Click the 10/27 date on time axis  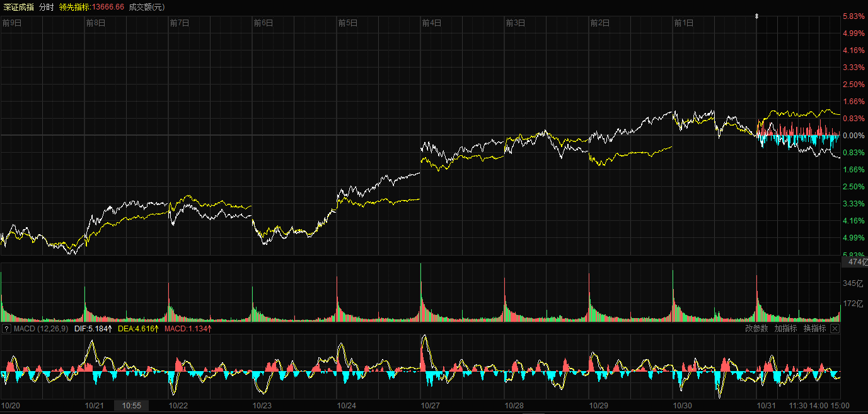tap(431, 406)
